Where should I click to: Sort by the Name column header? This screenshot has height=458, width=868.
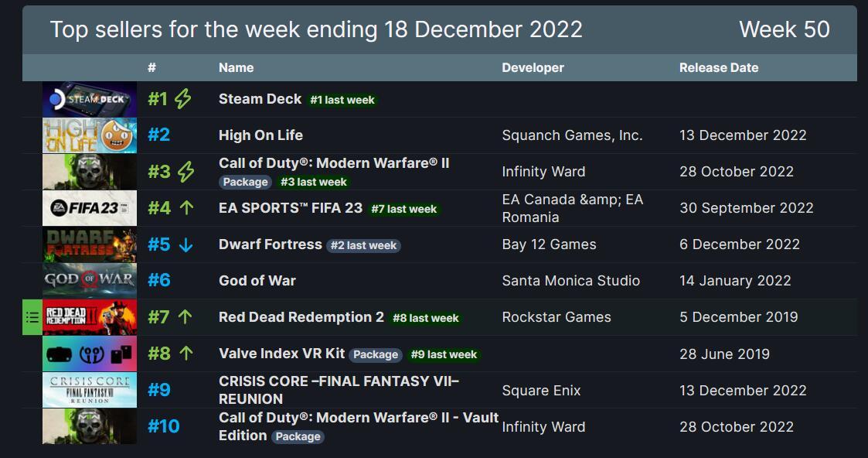[236, 67]
